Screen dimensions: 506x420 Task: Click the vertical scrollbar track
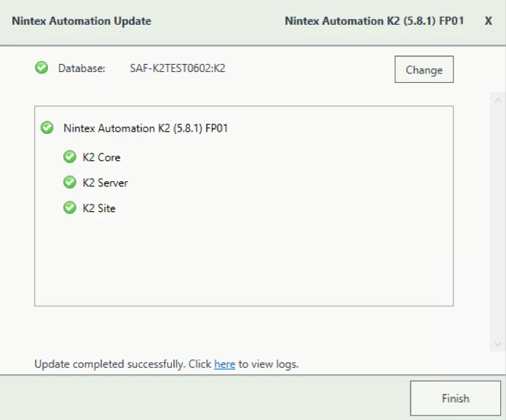tap(497, 222)
